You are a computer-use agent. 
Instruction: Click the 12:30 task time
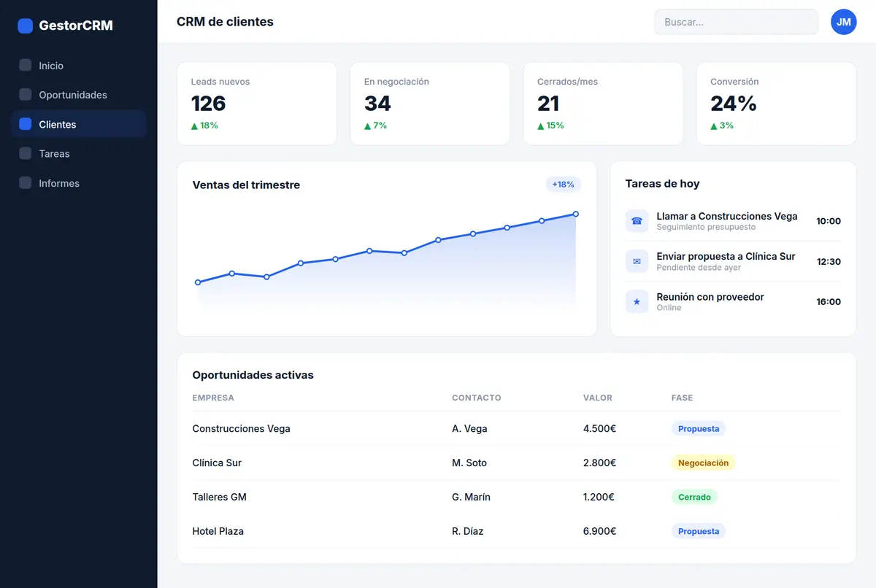coord(829,261)
